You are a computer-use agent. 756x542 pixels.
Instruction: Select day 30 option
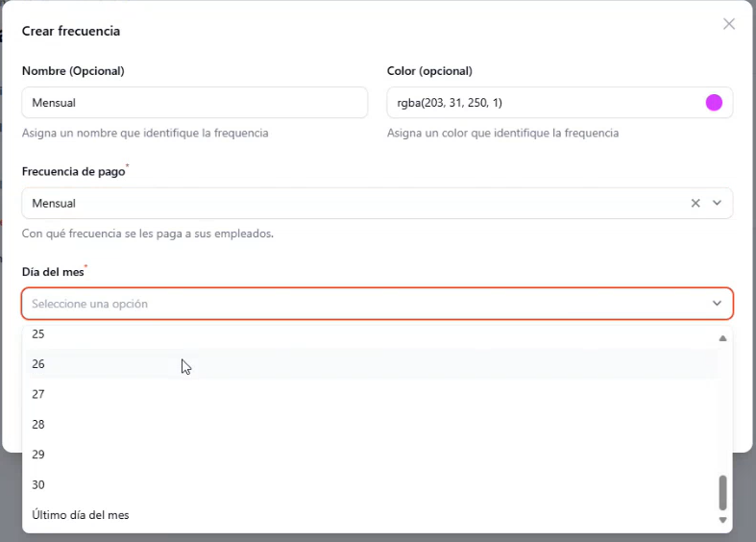pyautogui.click(x=370, y=484)
